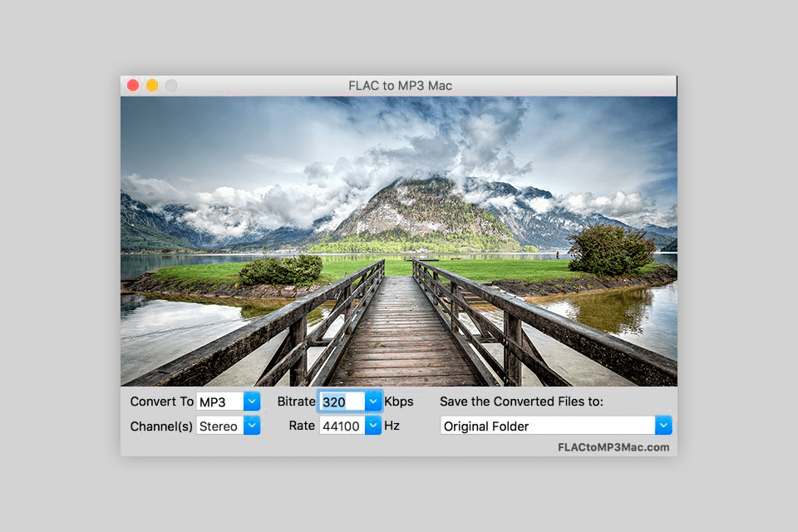This screenshot has height=532, width=798.
Task: Click the Kbps label beside Bitrate
Action: click(399, 401)
